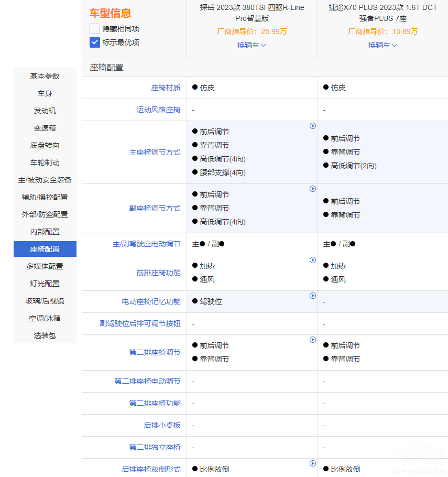Navigate to 灯光配置 in sidebar

45,284
